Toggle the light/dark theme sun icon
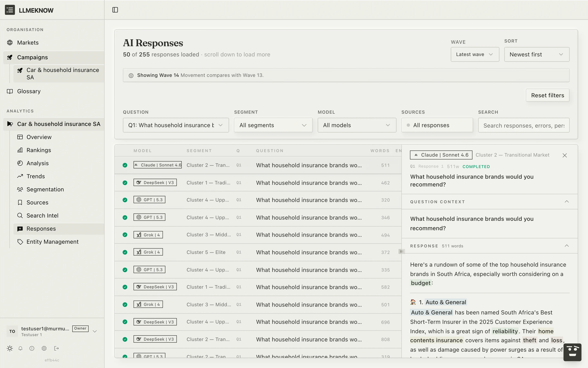The image size is (588, 368). click(10, 348)
